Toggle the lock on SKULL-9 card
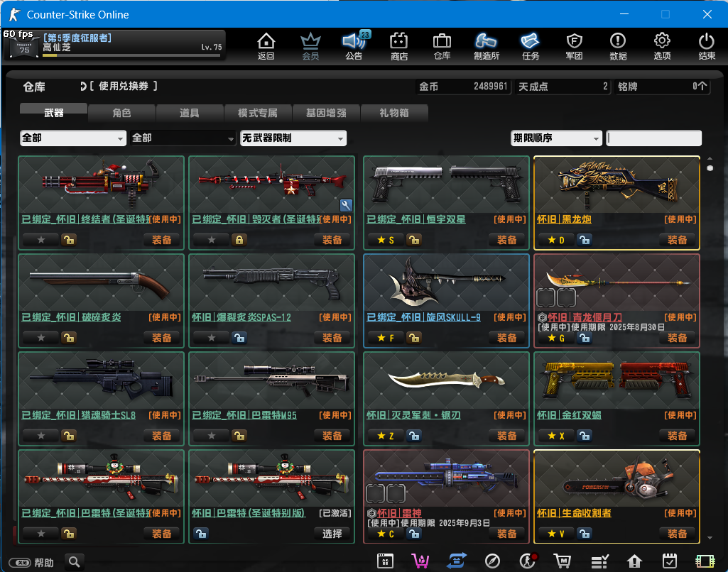This screenshot has height=572, width=728. click(x=413, y=338)
